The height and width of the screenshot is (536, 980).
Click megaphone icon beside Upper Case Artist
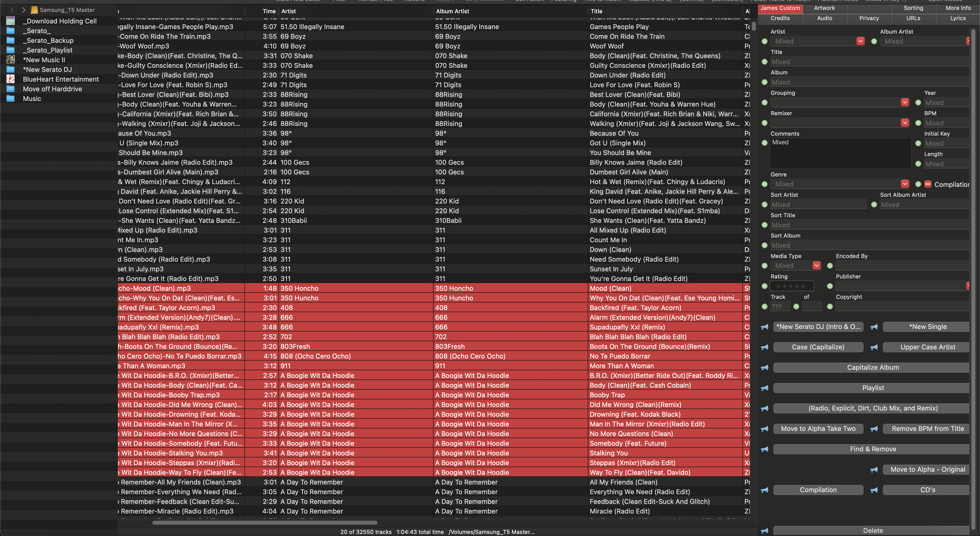(874, 347)
